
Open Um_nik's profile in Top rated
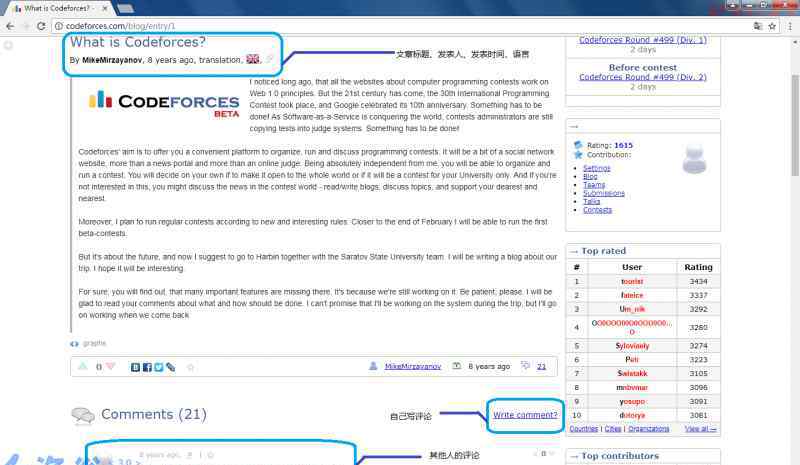click(x=632, y=309)
